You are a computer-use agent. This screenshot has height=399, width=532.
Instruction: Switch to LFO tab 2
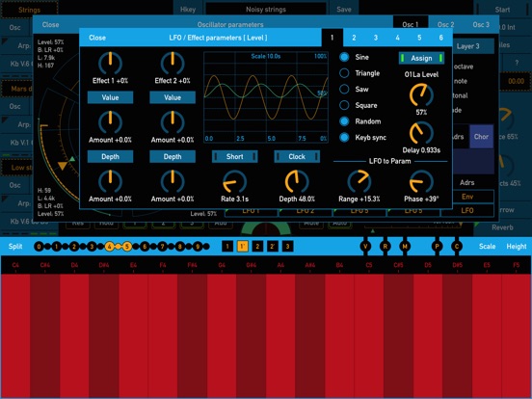coord(354,38)
